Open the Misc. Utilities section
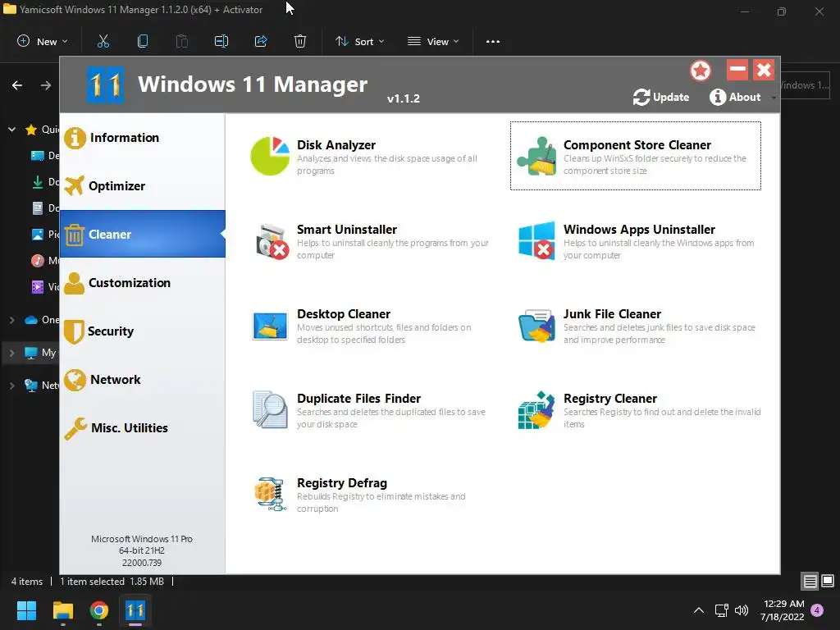This screenshot has width=840, height=630. point(143,428)
